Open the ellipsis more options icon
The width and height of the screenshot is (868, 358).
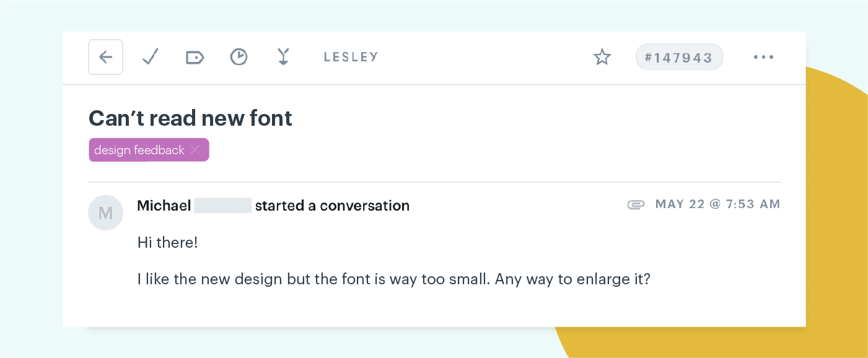(763, 57)
